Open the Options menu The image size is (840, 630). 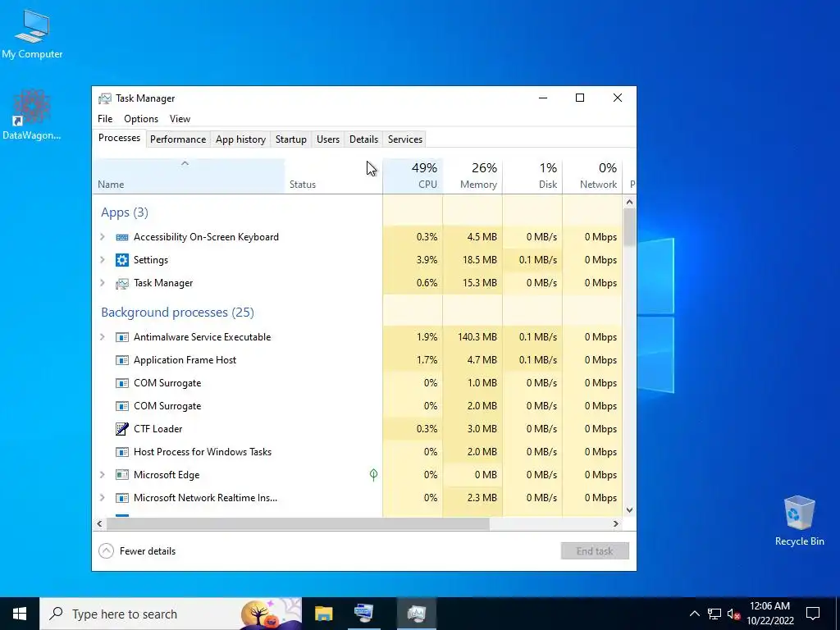click(x=141, y=119)
